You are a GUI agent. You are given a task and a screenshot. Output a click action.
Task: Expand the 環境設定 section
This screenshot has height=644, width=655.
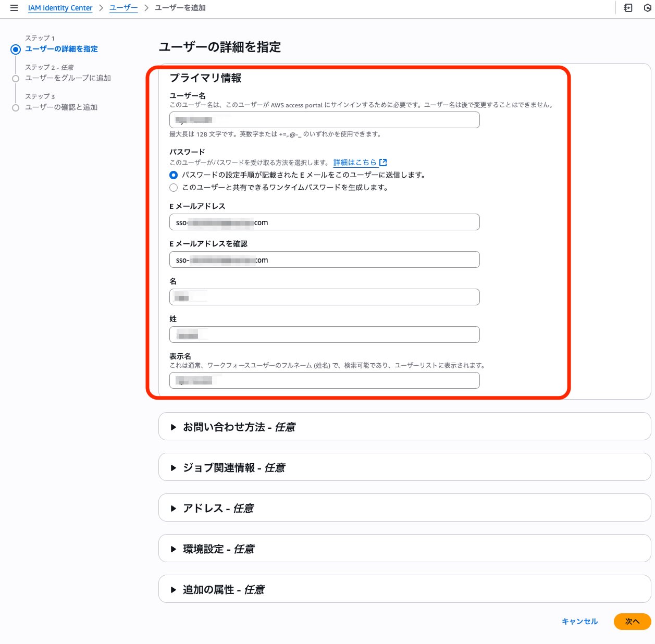click(x=404, y=549)
